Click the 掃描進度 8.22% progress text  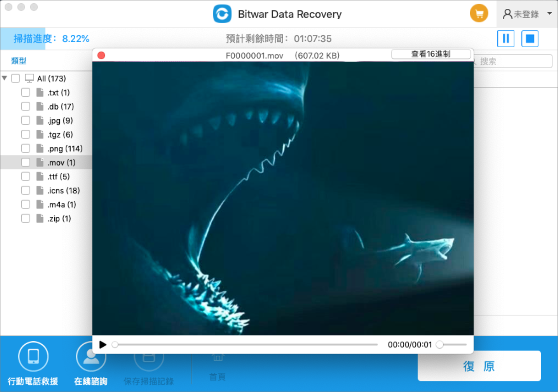click(x=51, y=39)
